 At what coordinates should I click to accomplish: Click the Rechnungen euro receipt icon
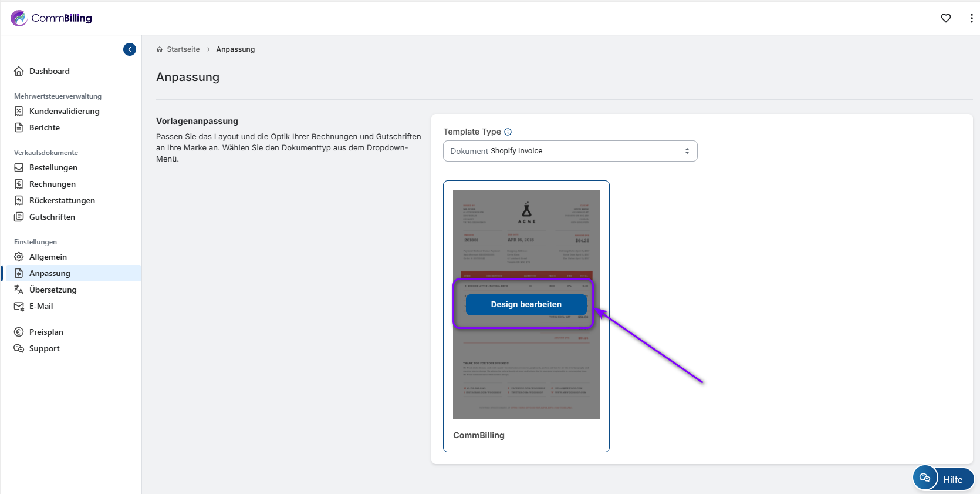pos(19,184)
